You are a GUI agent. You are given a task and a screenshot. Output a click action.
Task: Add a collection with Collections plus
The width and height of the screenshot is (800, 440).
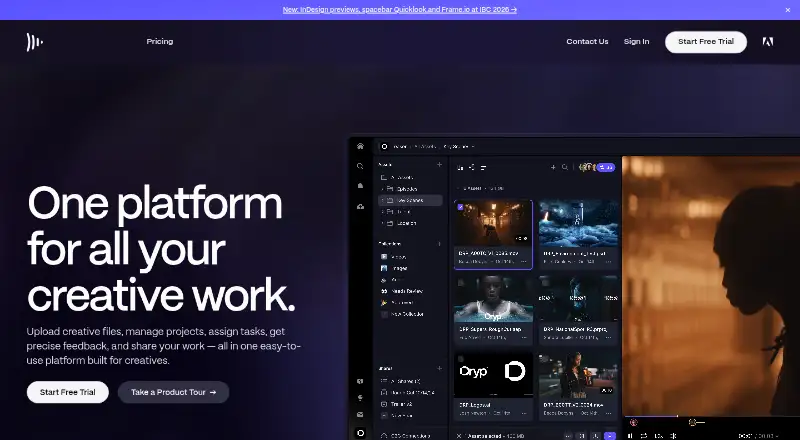pos(439,244)
